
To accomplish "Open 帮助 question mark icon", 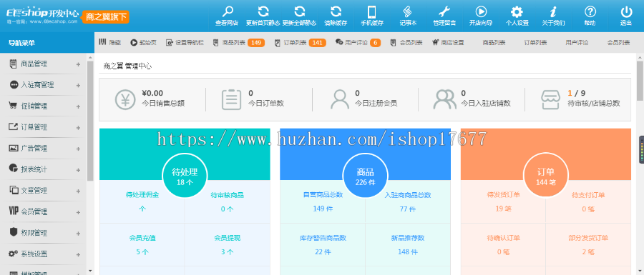I will [x=590, y=11].
